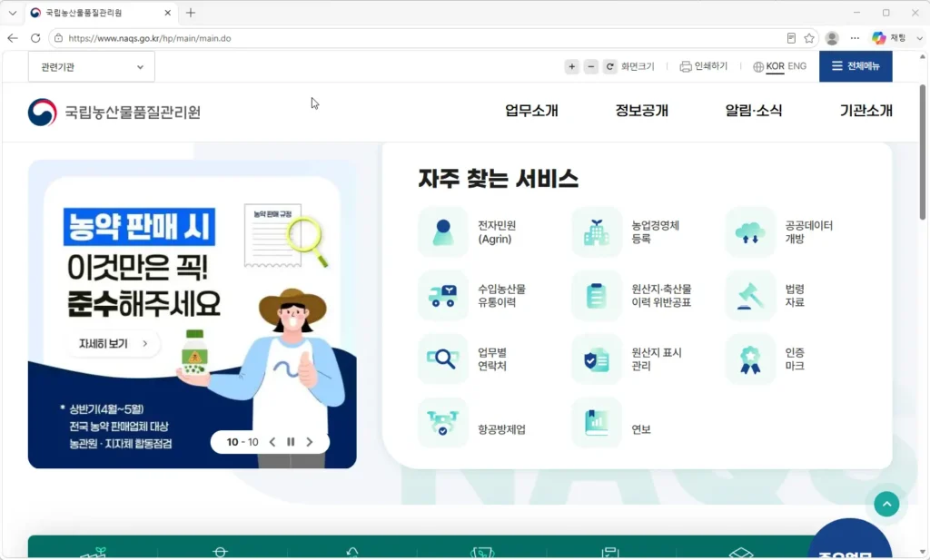Open the browser reader view icon

pos(791,38)
